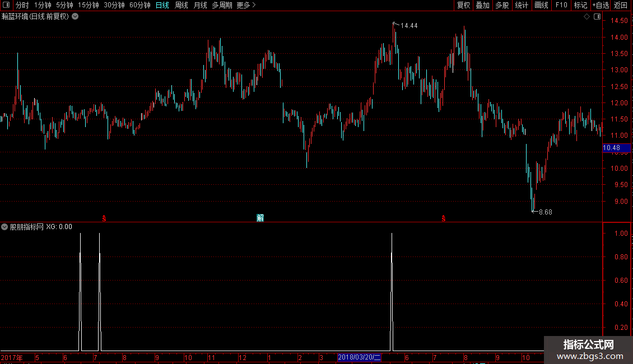Click the diamond icon in chart header
Viewport: 633px width, 364px height.
tap(587, 17)
